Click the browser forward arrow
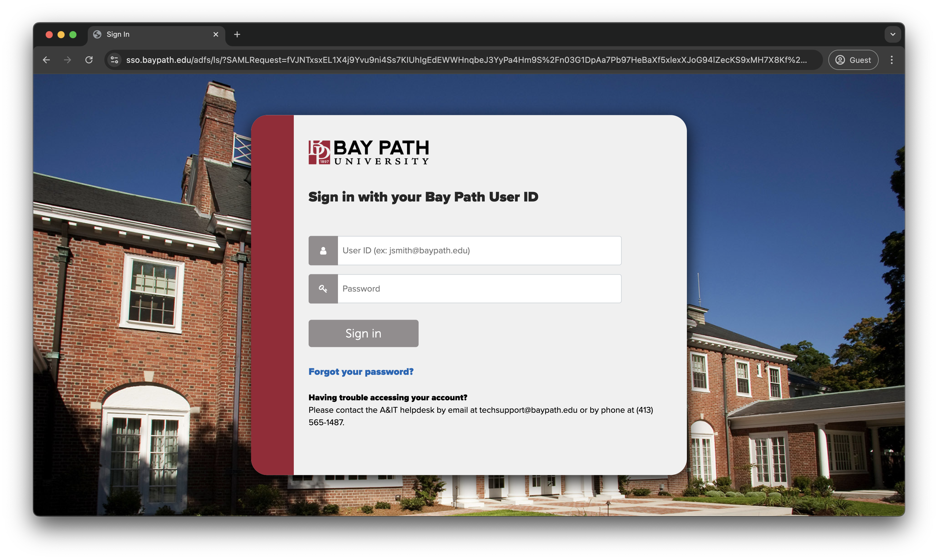The width and height of the screenshot is (938, 560). (68, 60)
